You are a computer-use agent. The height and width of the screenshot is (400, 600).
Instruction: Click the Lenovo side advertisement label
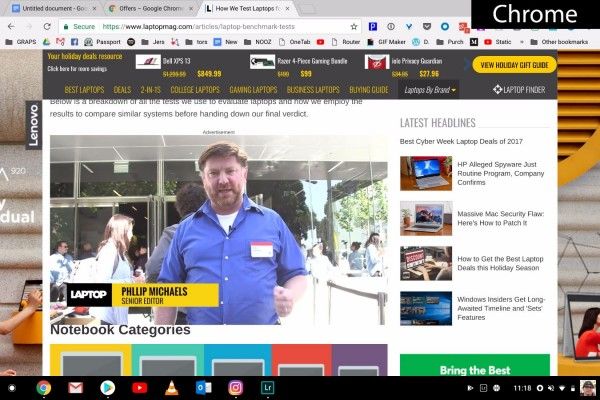[x=34, y=125]
